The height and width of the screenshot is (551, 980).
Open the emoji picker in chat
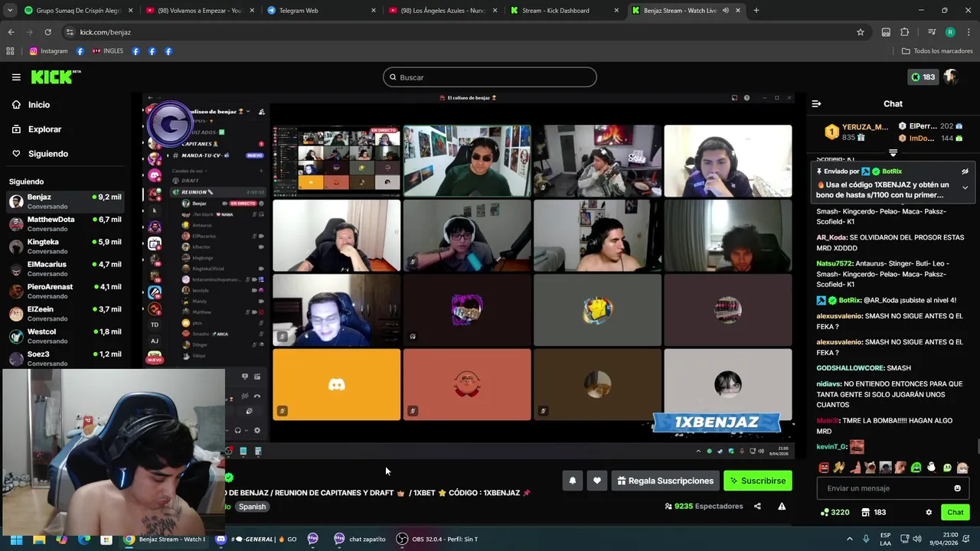[957, 488]
